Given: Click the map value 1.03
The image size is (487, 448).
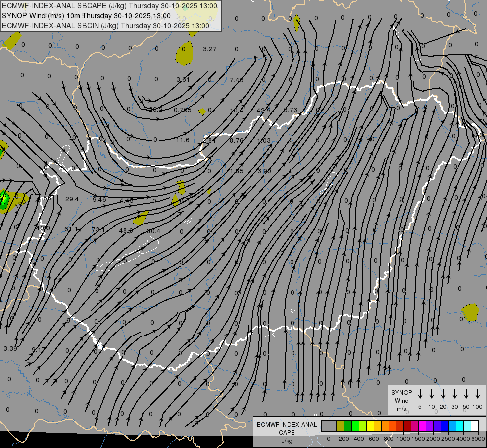Looking at the screenshot, I should coord(264,140).
